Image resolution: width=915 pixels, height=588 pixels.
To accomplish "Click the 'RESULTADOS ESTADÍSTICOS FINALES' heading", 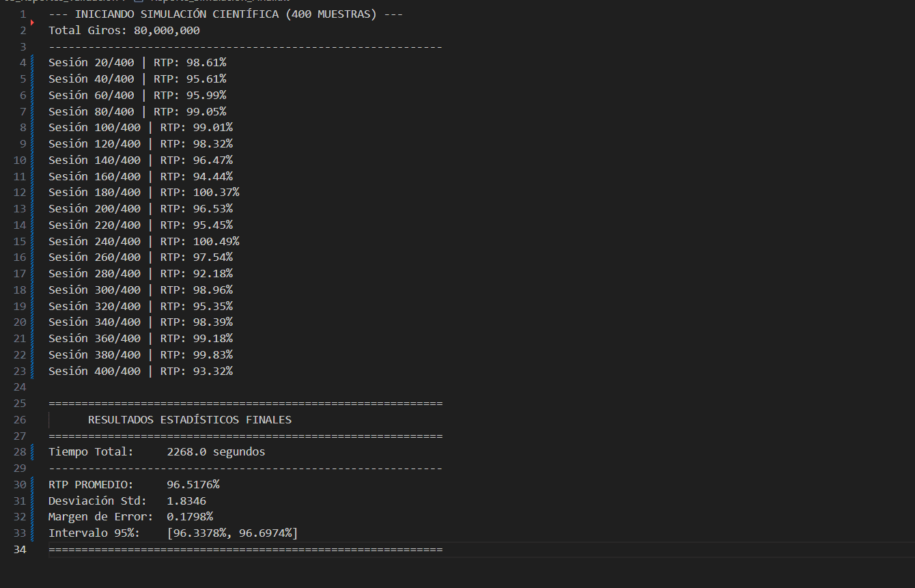I will [190, 420].
